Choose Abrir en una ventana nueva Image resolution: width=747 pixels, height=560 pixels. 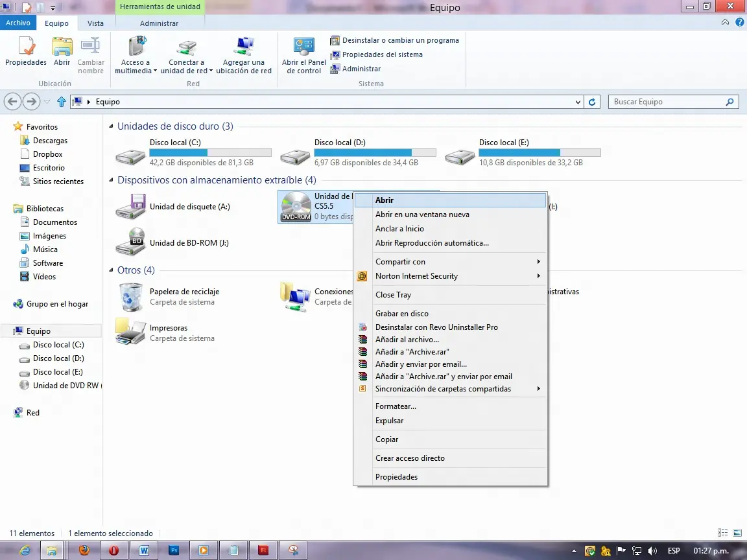(450, 215)
